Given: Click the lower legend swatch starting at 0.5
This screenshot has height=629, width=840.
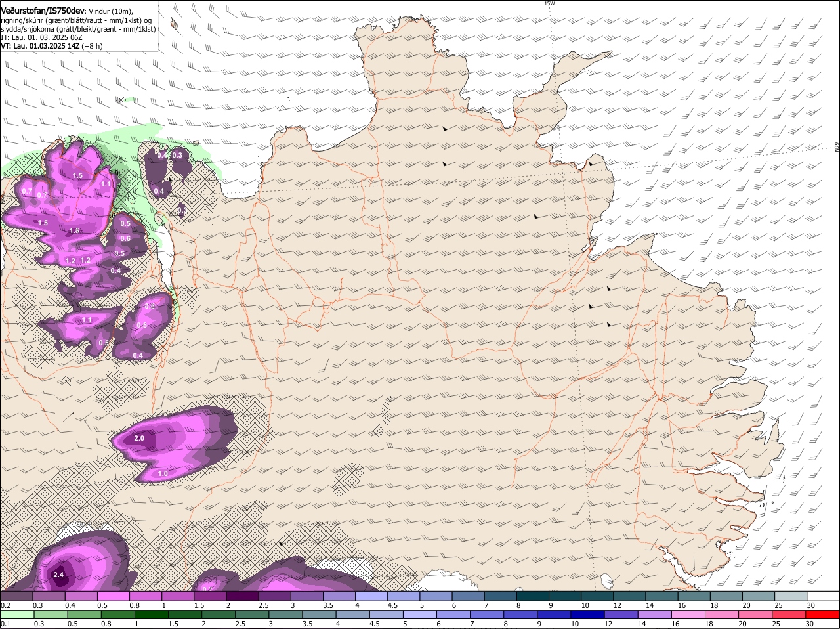Looking at the screenshot, I should [84, 615].
